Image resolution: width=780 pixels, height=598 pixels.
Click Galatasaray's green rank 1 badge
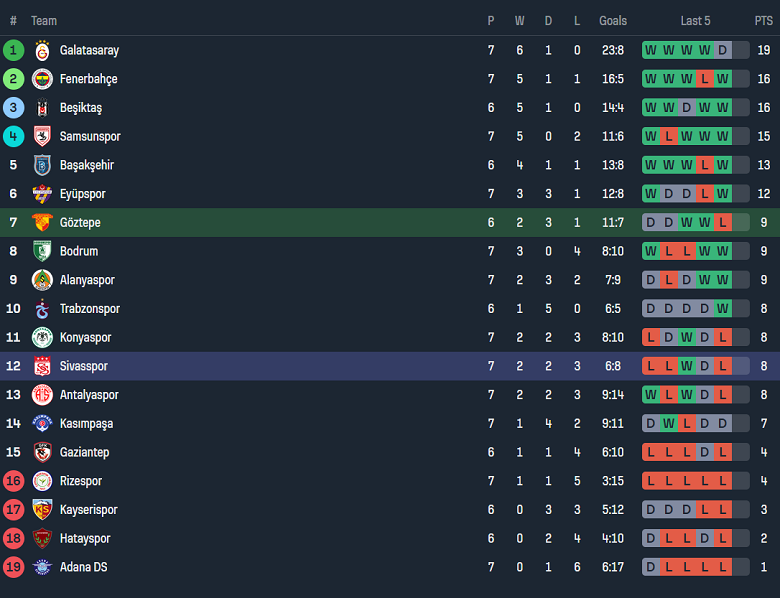tap(13, 50)
